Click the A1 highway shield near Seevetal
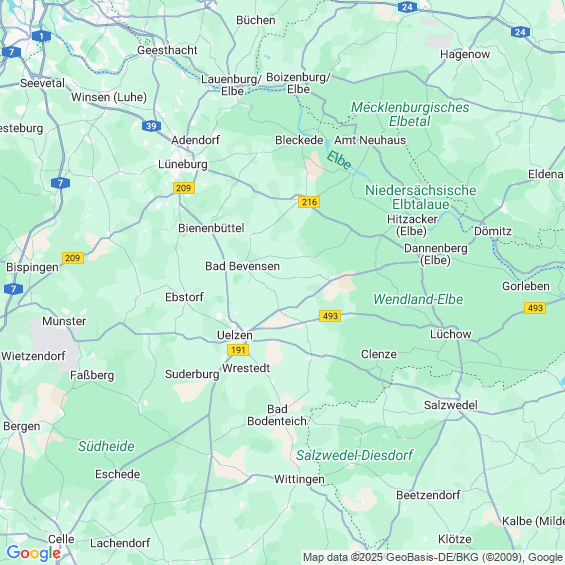 coord(41,36)
